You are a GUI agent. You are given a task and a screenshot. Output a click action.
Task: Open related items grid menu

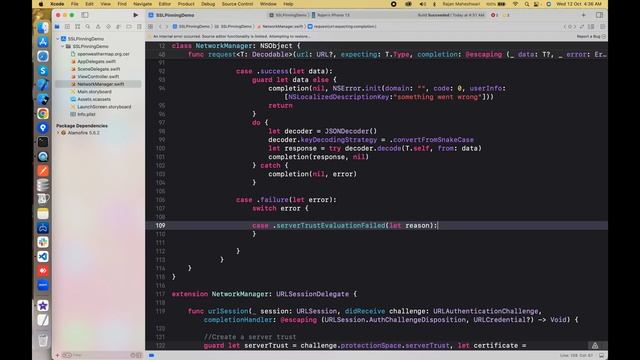point(150,27)
